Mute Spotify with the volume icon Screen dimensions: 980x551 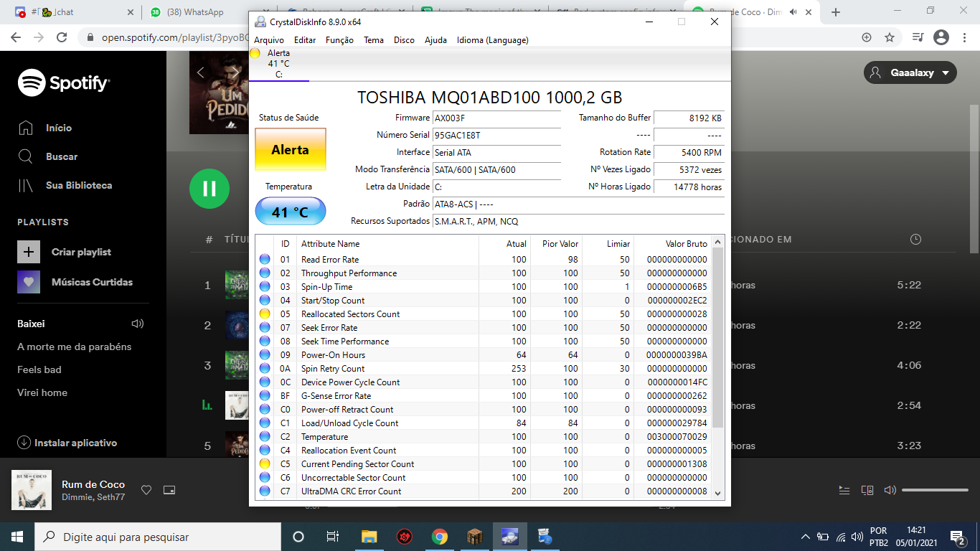[890, 490]
